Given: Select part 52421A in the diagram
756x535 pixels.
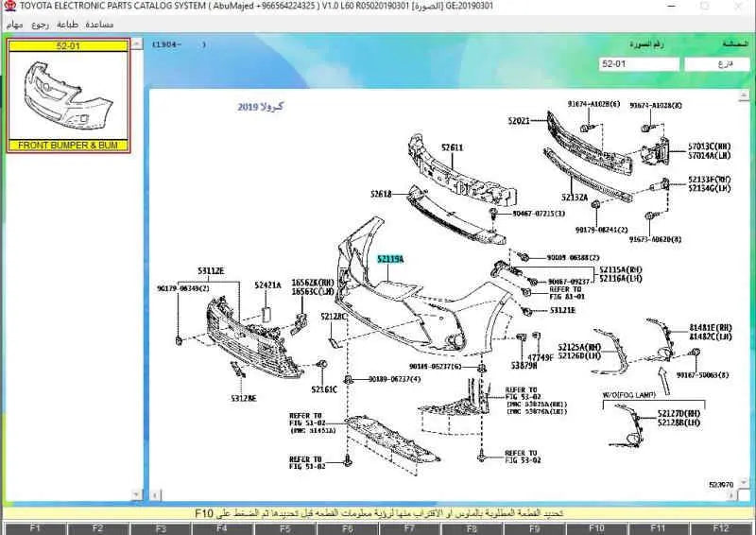Looking at the screenshot, I should 267,285.
